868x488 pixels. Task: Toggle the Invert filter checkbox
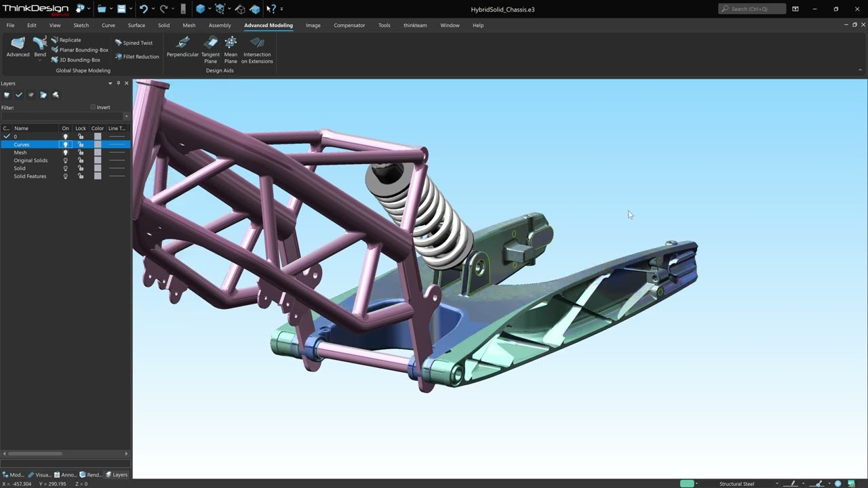point(94,107)
